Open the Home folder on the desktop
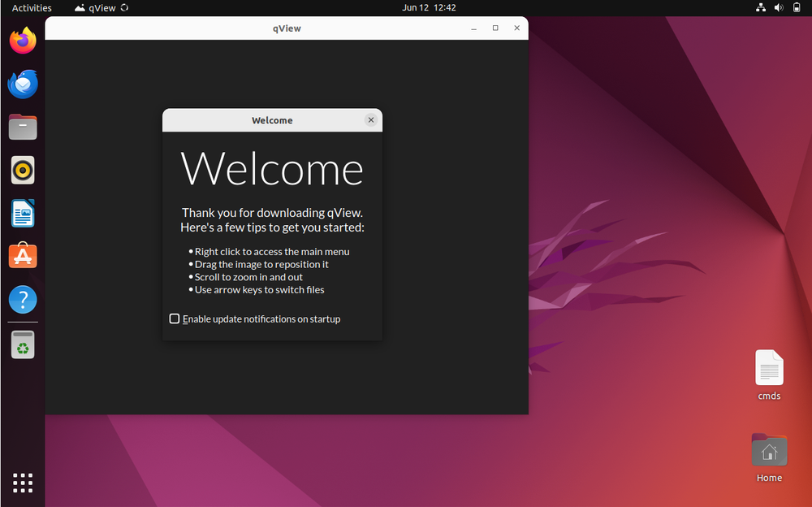The image size is (812, 507). tap(768, 449)
